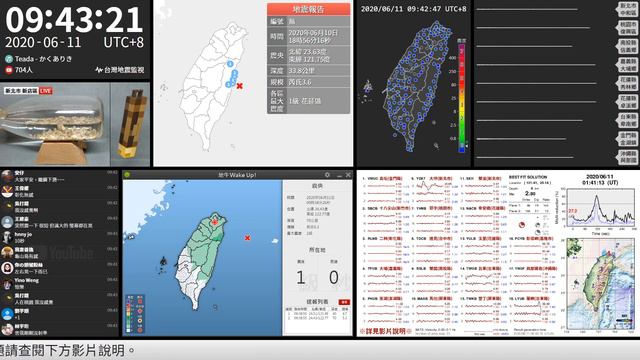Click the large countdown number 0 in Wake Up!
Image resolution: width=640 pixels, height=360 pixels.
click(x=333, y=278)
